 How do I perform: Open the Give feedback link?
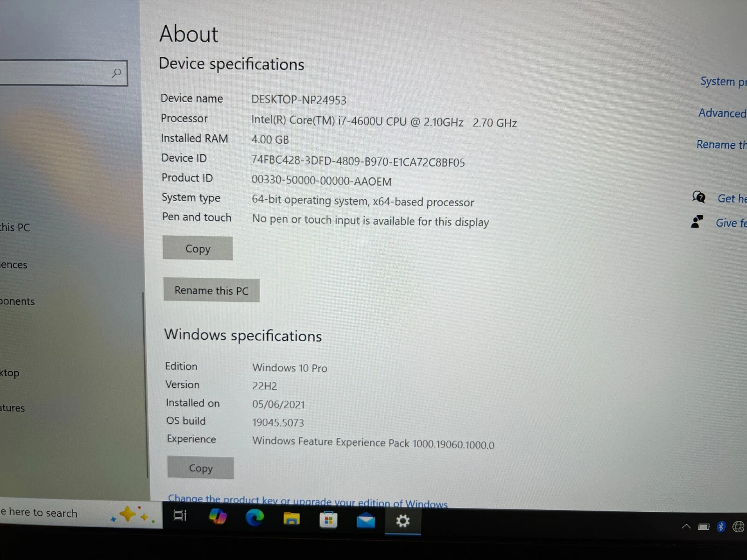[x=731, y=223]
